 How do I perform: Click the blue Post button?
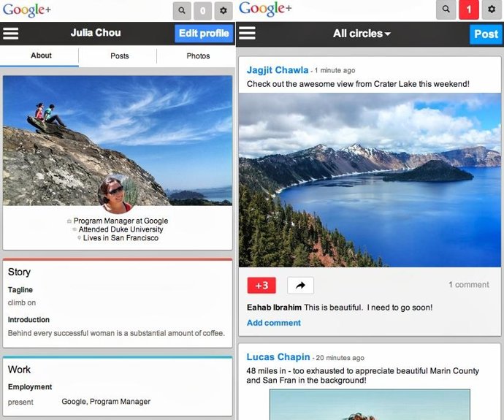coord(486,34)
